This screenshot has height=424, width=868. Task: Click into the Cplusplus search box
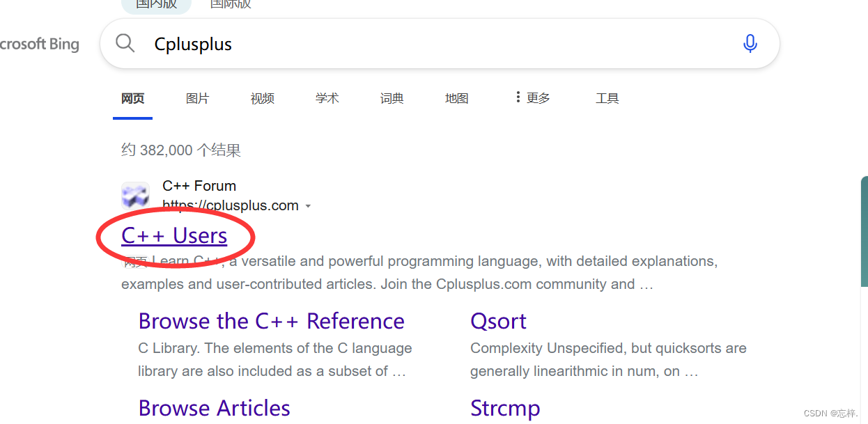pos(439,44)
